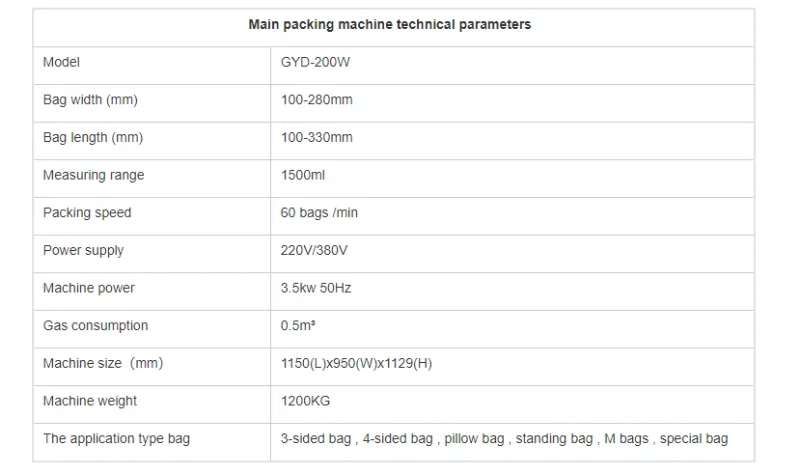Select the 'Gas consumption' label

[x=95, y=326]
